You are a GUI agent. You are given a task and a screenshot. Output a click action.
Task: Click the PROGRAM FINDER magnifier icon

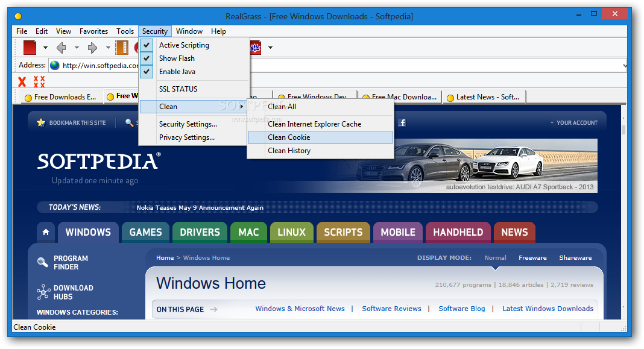(43, 262)
